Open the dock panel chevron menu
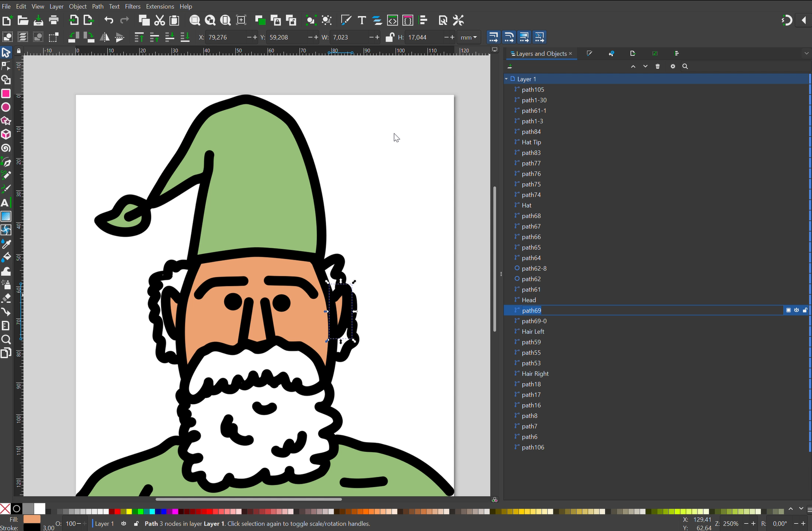Image resolution: width=812 pixels, height=531 pixels. click(806, 53)
